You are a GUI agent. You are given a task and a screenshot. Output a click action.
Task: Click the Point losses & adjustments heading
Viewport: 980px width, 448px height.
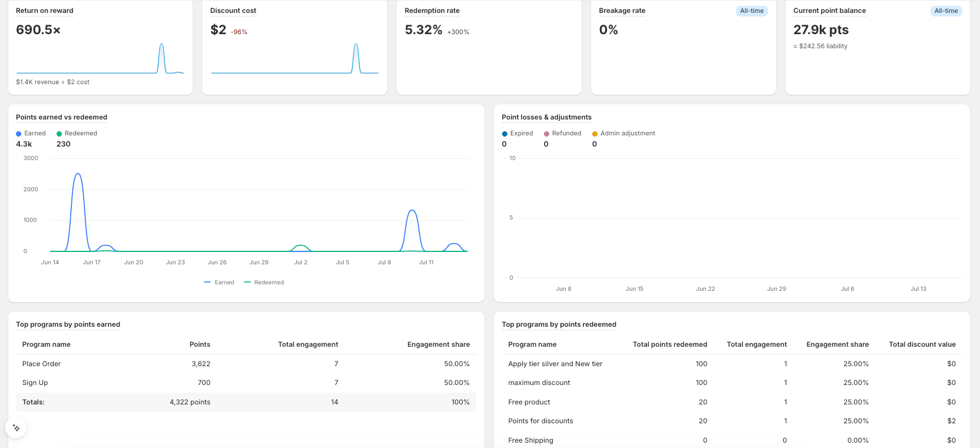point(547,117)
